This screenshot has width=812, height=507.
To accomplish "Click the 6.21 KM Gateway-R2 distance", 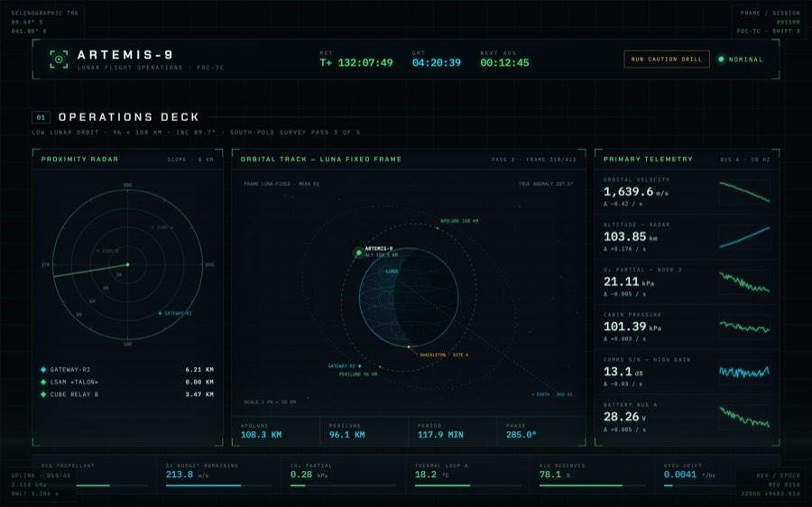I will [x=199, y=369].
